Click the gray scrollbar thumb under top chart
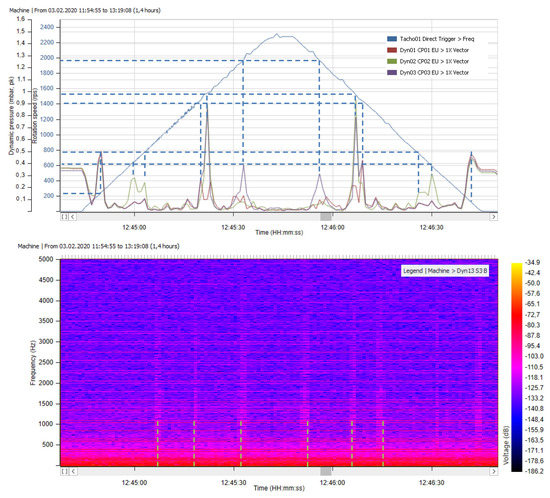This screenshot has width=550, height=498. 326,217
